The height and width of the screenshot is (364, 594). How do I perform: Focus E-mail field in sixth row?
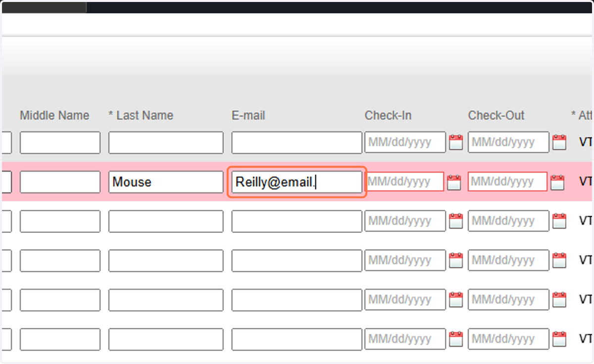[x=297, y=339]
